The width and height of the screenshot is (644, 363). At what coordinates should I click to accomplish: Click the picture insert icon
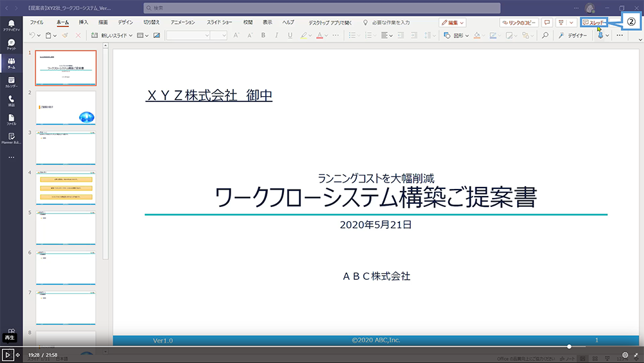coord(156,35)
